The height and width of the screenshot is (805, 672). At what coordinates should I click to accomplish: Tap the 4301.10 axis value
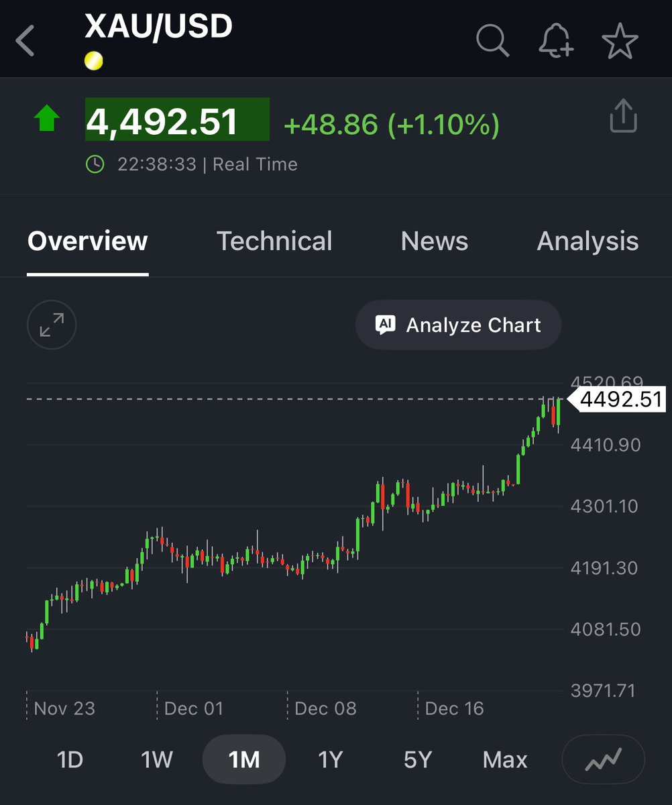pyautogui.click(x=606, y=506)
